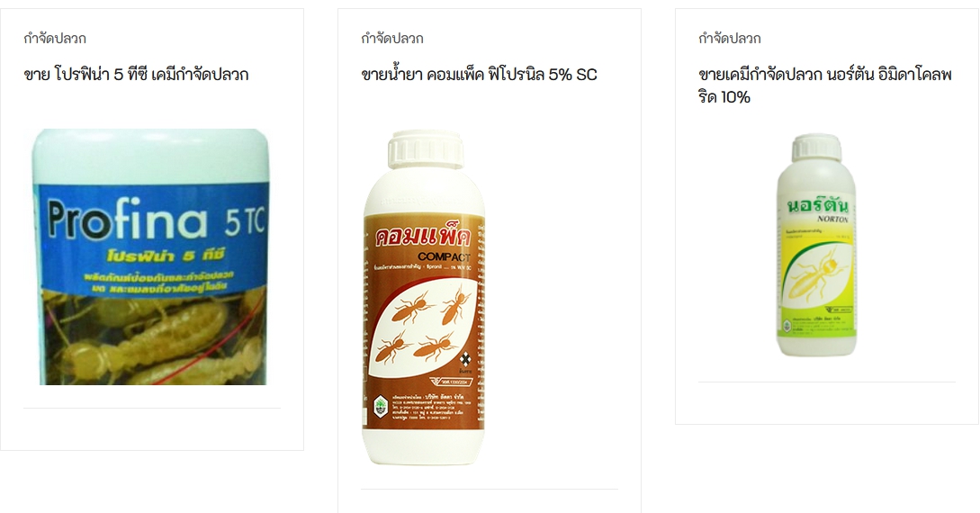Open the นอร์ตัน อิมิดาโคลพริด 10% product title
The image size is (980, 513).
pos(825,85)
